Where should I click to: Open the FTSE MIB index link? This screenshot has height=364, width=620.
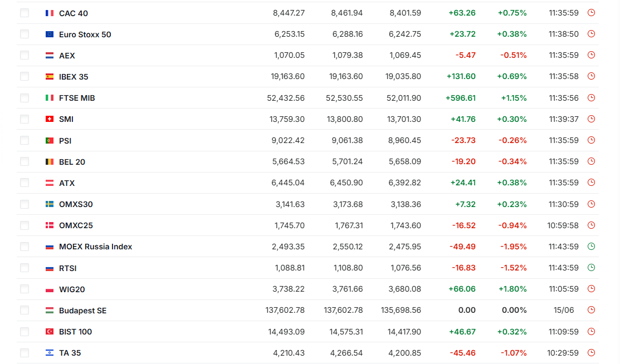[x=77, y=98]
